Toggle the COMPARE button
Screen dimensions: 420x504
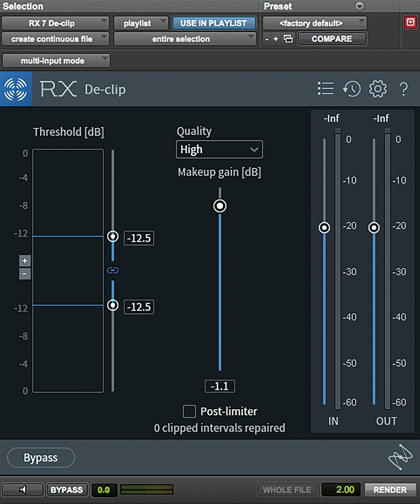point(331,39)
